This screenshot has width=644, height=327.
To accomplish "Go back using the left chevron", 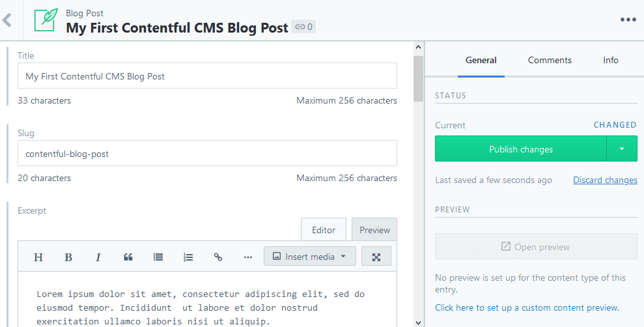I will point(8,20).
